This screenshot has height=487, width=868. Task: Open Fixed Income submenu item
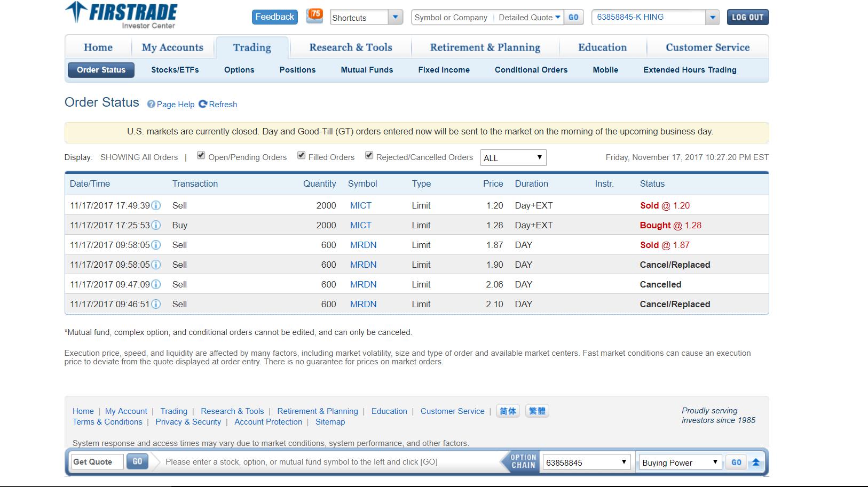[444, 70]
